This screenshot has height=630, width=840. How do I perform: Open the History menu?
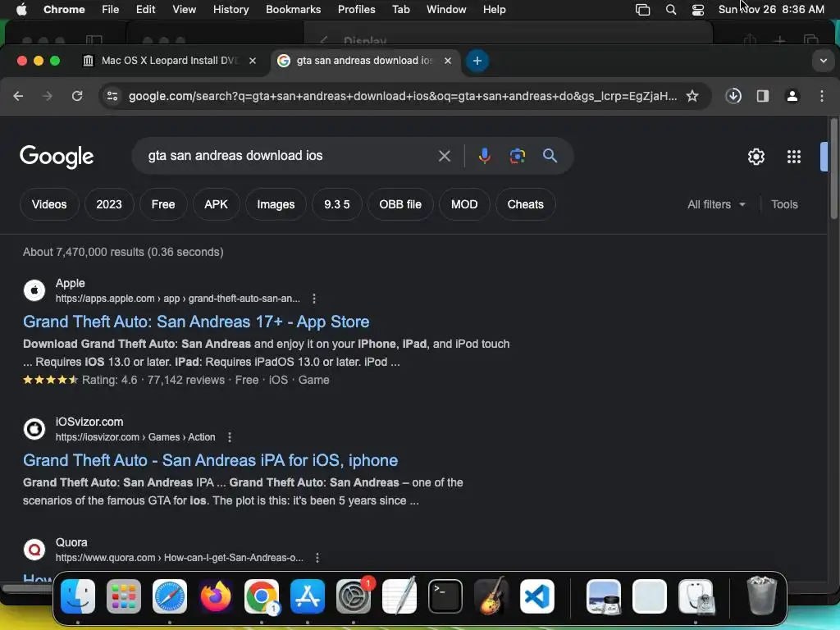[x=231, y=9]
